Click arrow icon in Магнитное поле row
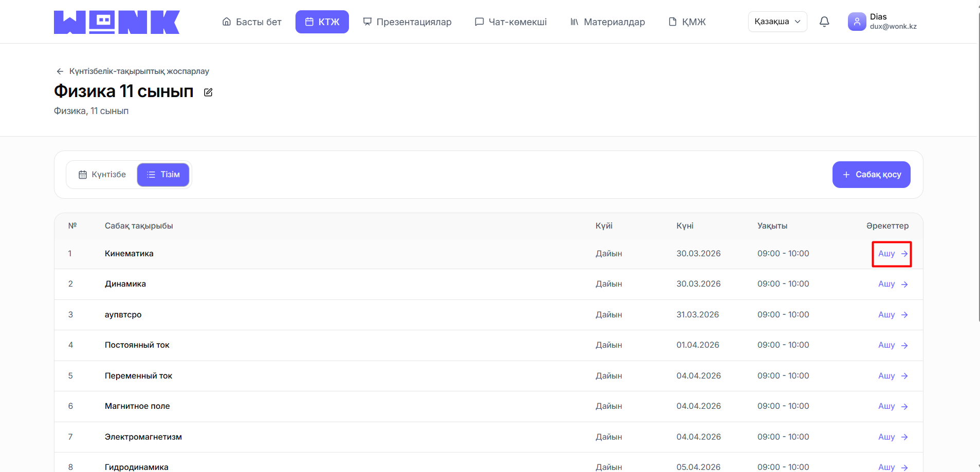 click(x=904, y=407)
